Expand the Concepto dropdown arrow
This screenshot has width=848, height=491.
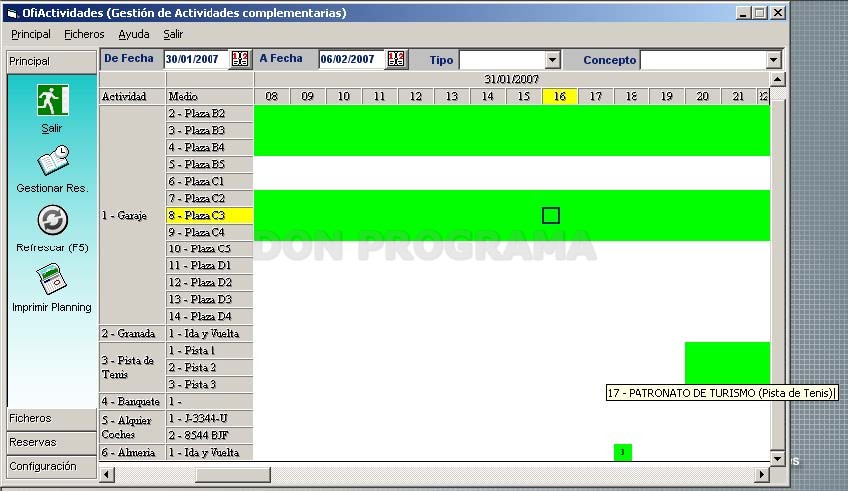pyautogui.click(x=773, y=60)
